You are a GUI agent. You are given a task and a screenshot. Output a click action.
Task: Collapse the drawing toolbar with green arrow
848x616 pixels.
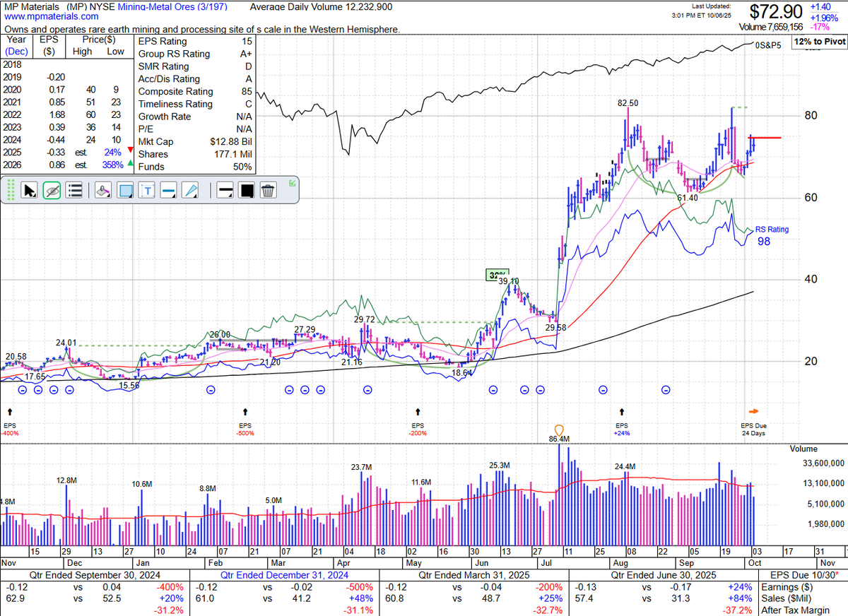[293, 184]
